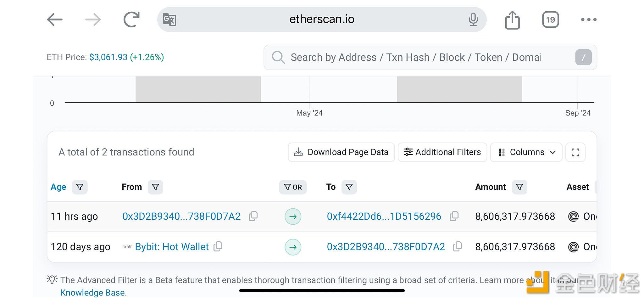644x298 pixels.
Task: Click Download Page Data button
Action: [341, 152]
